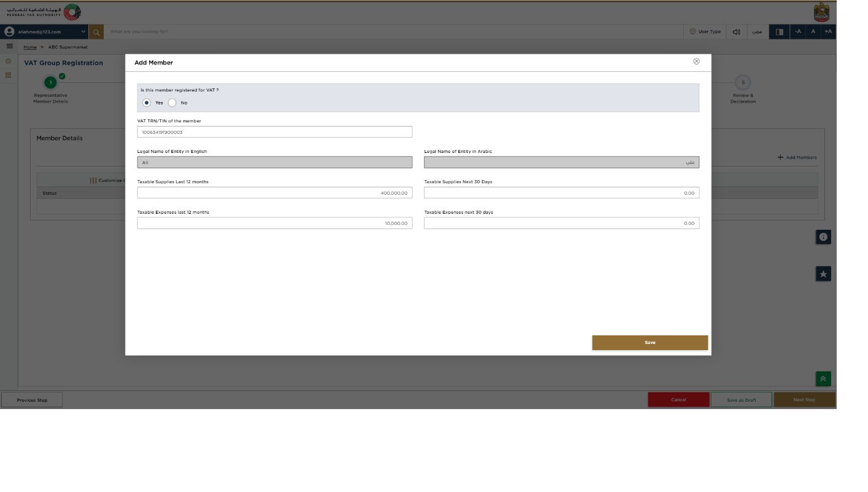
Task: Click the Customize Columns bars icon
Action: [x=93, y=181]
